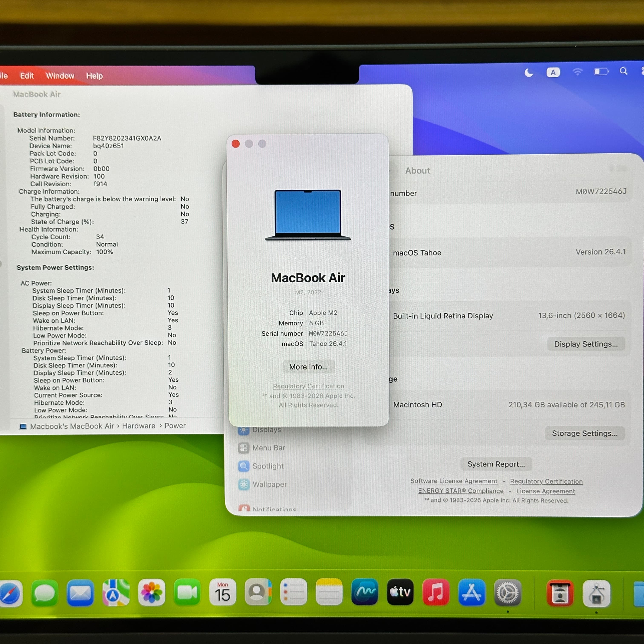Open System Information icon in Dock
The width and height of the screenshot is (644, 644).
(x=596, y=594)
